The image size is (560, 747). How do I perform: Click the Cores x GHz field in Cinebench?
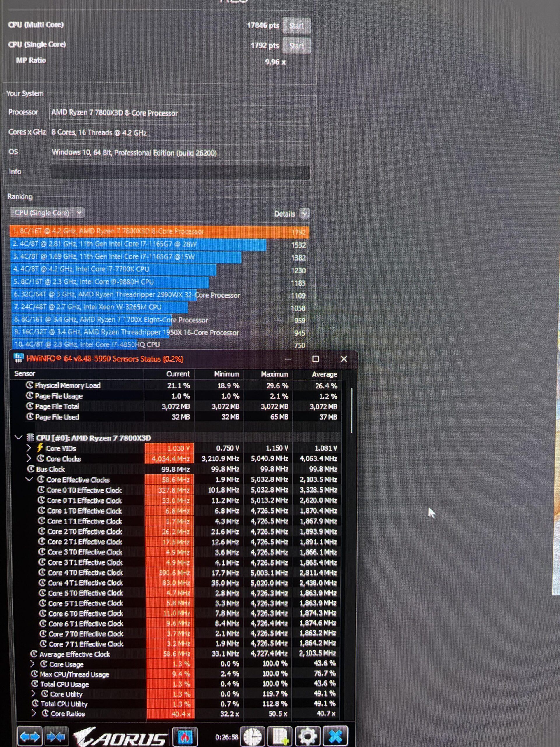click(x=180, y=133)
